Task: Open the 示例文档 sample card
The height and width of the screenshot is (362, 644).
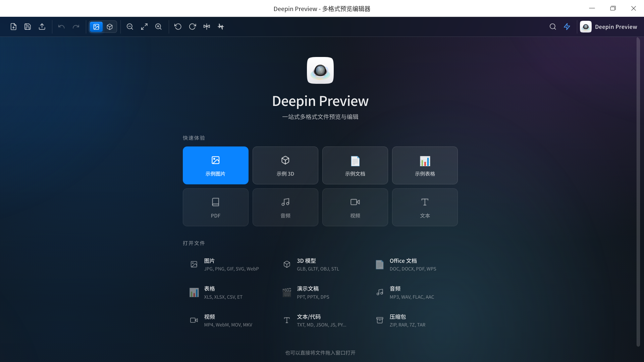Action: point(355,165)
